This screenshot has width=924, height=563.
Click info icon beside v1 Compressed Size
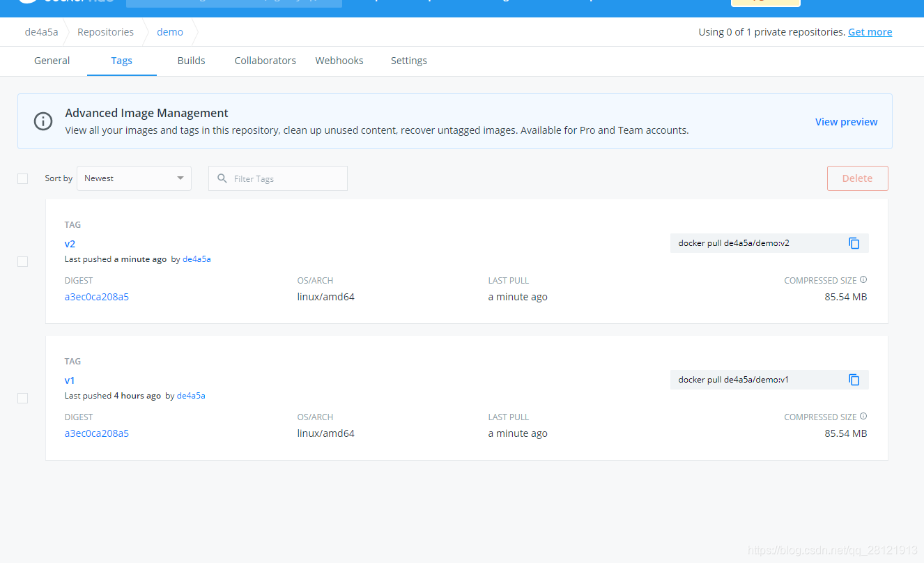(x=863, y=416)
